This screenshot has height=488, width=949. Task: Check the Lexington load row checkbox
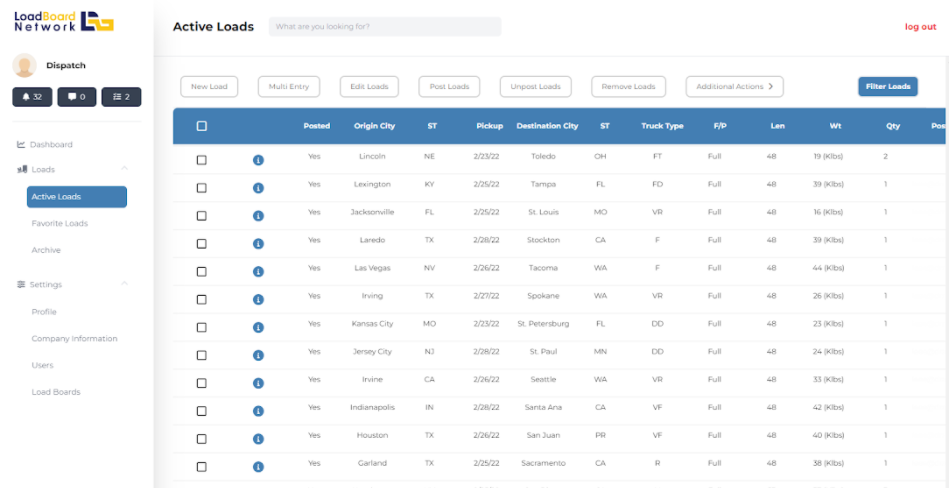[x=202, y=188]
